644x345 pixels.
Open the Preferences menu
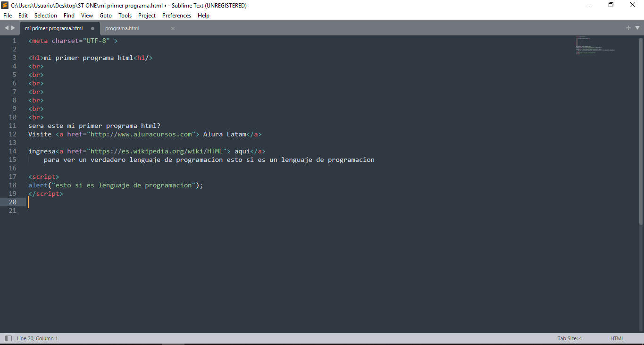[176, 16]
